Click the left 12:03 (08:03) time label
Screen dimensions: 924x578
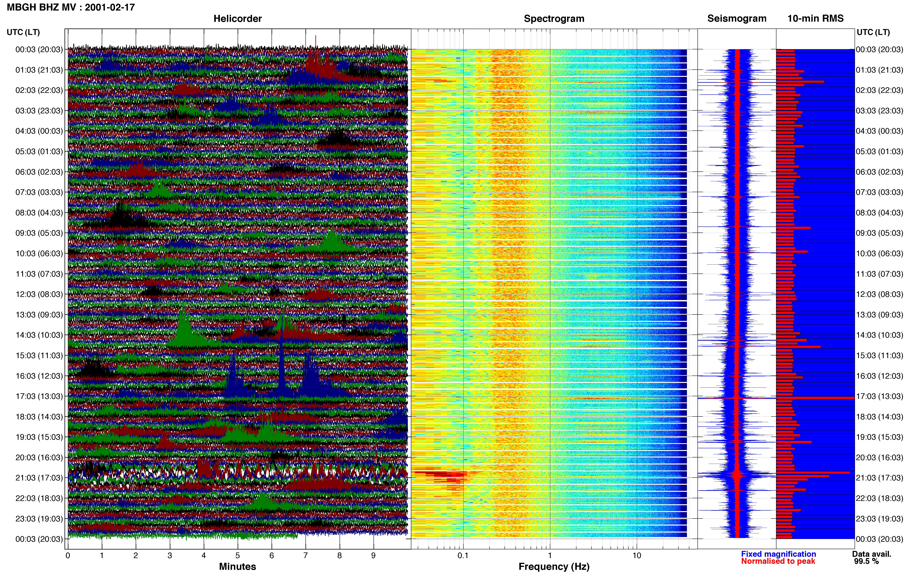tap(39, 294)
